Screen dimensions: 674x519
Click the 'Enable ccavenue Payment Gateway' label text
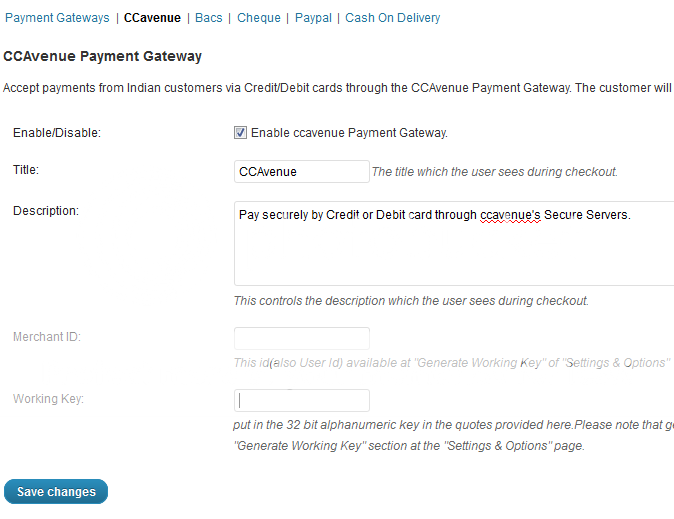coord(349,132)
